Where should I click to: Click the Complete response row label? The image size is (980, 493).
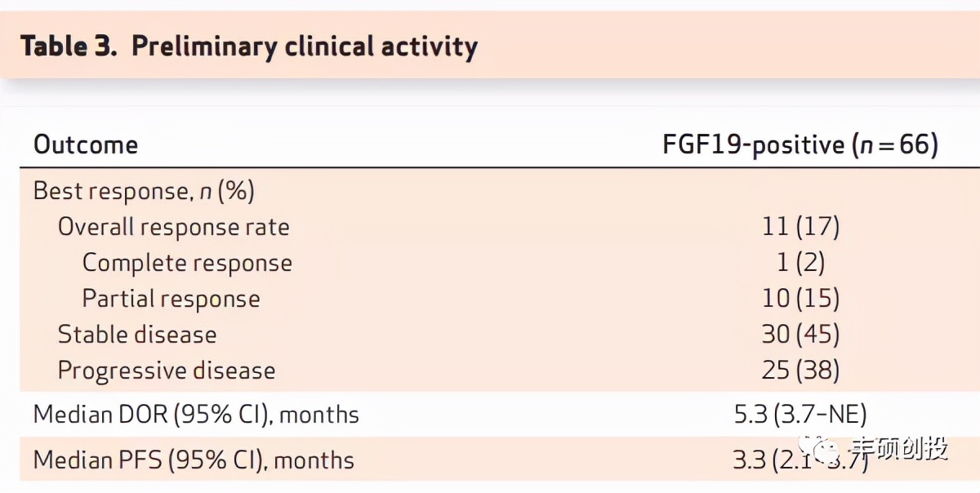[x=187, y=263]
